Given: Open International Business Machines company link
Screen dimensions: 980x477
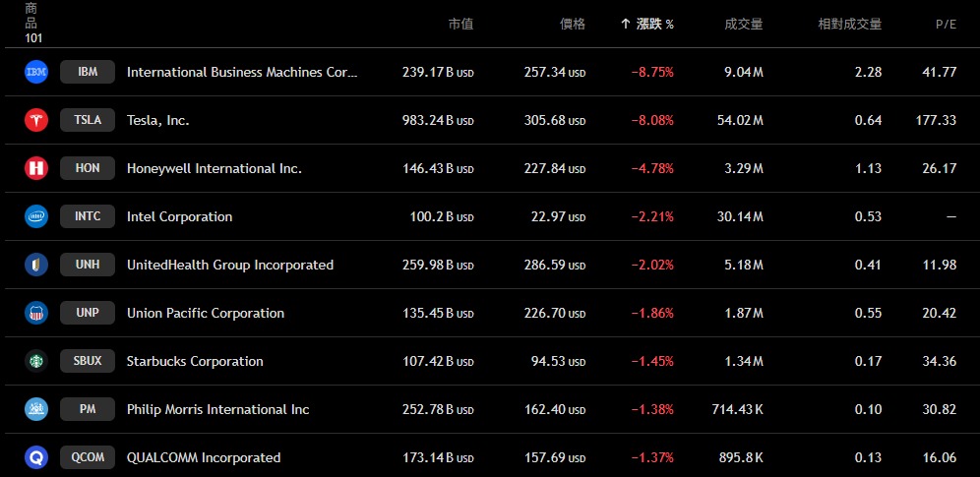Looking at the screenshot, I should (242, 72).
